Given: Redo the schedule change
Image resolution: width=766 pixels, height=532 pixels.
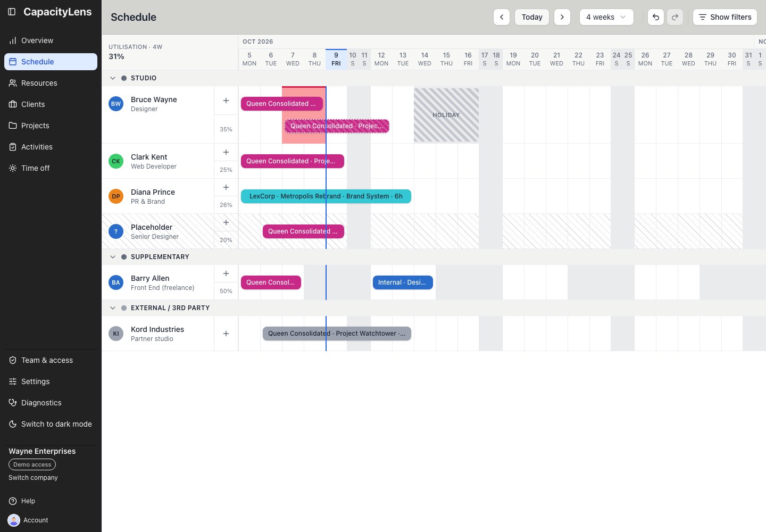Looking at the screenshot, I should [675, 17].
